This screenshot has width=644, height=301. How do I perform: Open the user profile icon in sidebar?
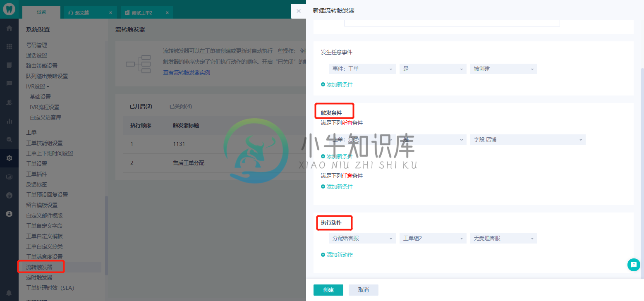pyautogui.click(x=9, y=214)
